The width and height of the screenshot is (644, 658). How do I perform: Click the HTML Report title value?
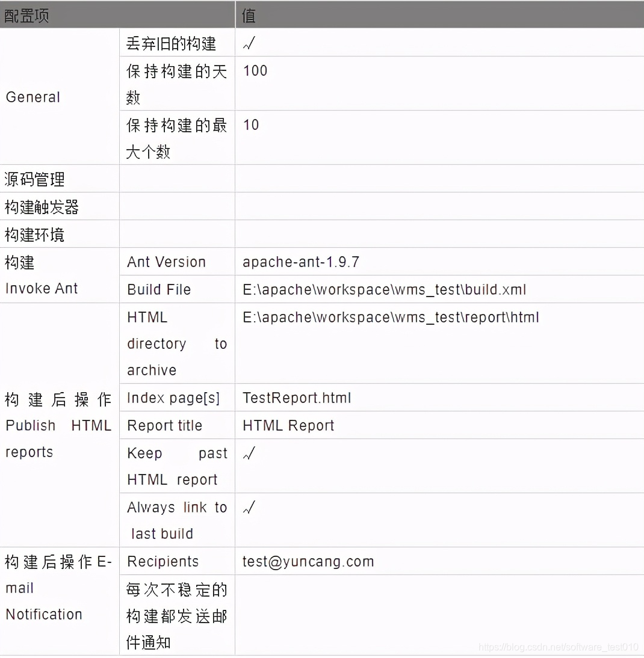287,425
